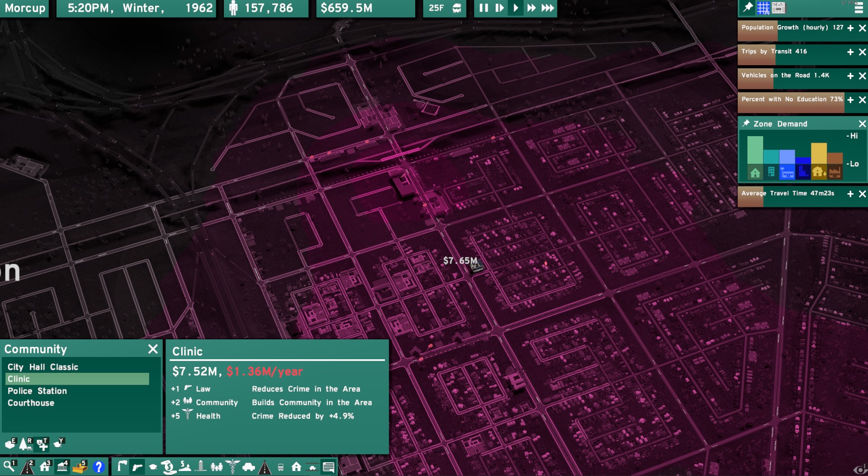Expand Population Growth chart with plus
This screenshot has width=868, height=476.
click(850, 28)
